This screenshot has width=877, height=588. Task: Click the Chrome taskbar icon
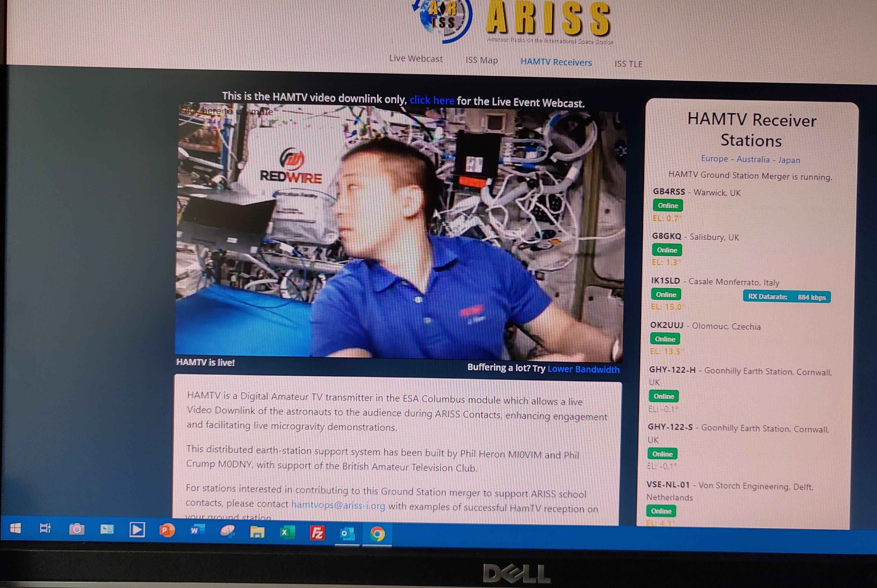[x=377, y=534]
